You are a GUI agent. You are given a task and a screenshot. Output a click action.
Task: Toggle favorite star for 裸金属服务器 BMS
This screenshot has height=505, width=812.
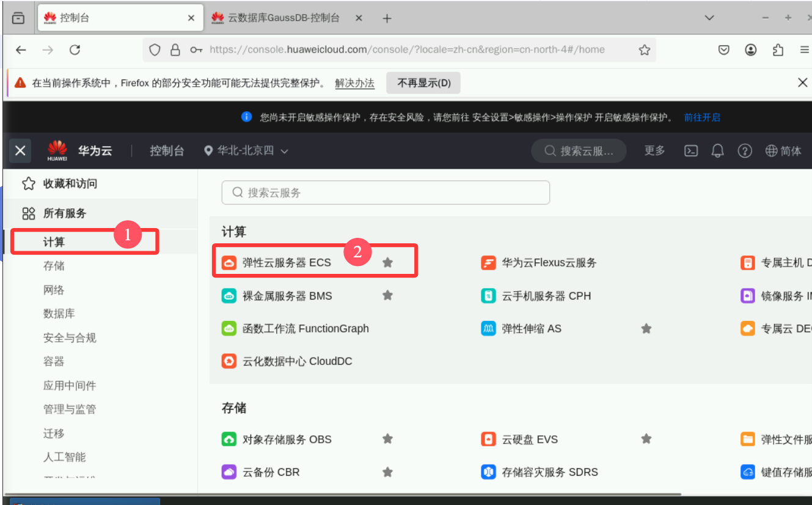click(x=387, y=295)
